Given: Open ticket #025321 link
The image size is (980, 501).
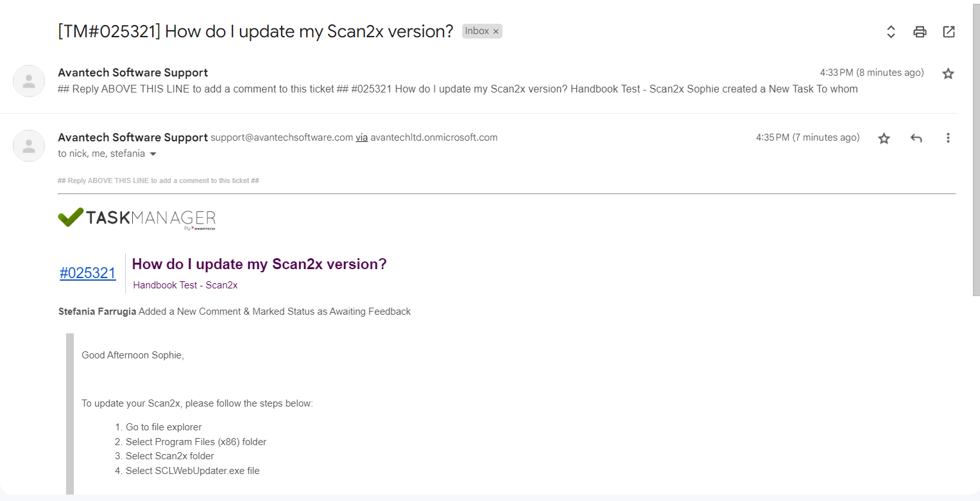Looking at the screenshot, I should click(x=88, y=273).
